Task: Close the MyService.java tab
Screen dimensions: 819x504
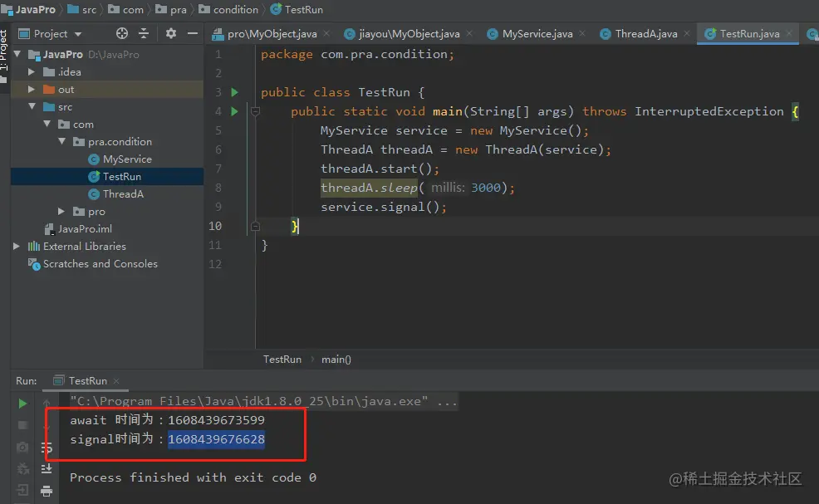Action: (x=582, y=33)
